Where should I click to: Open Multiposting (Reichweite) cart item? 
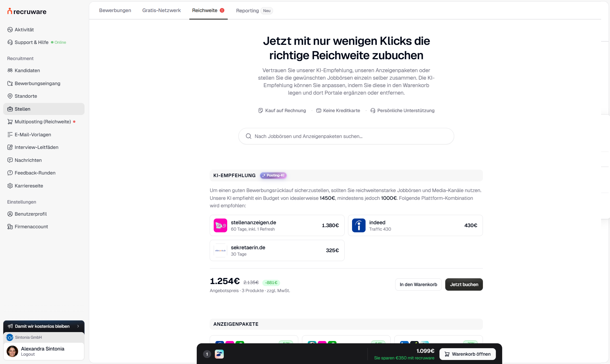tap(43, 122)
